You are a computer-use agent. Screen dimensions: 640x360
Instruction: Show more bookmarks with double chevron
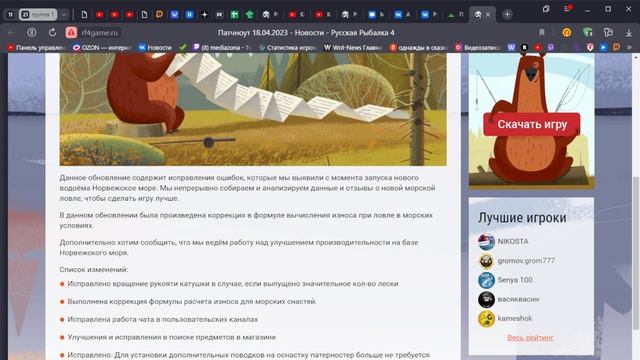click(629, 48)
